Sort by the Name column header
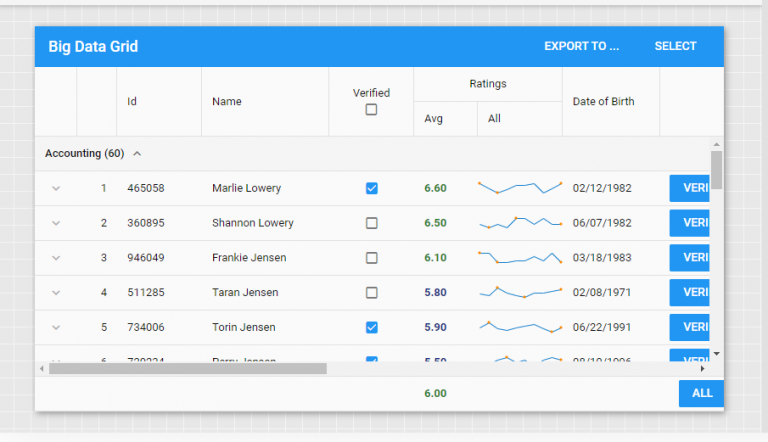Screen dimensions: 768x442 [x=227, y=101]
